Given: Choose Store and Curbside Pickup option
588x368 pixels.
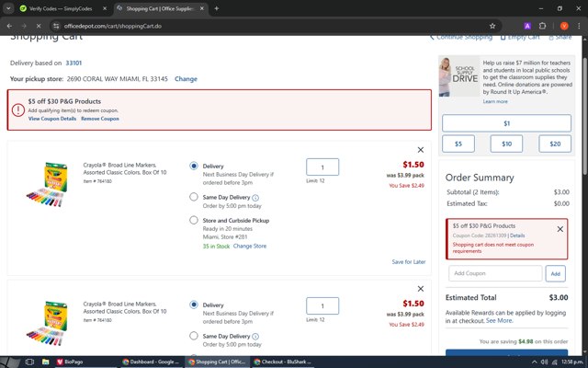Looking at the screenshot, I should tap(194, 220).
